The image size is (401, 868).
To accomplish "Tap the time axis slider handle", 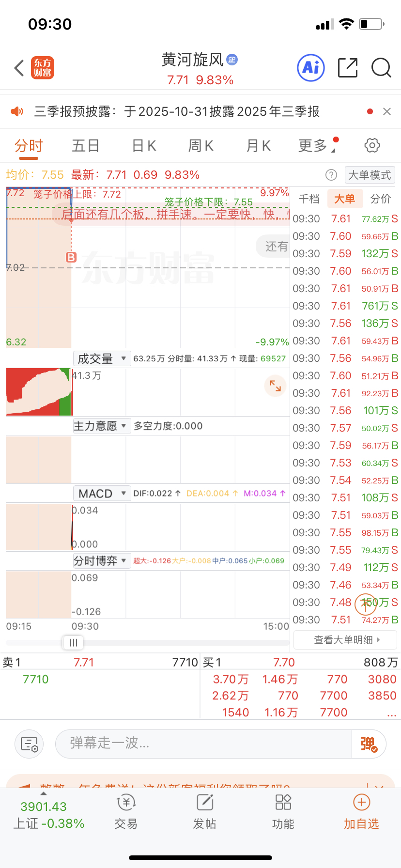I will tap(74, 643).
